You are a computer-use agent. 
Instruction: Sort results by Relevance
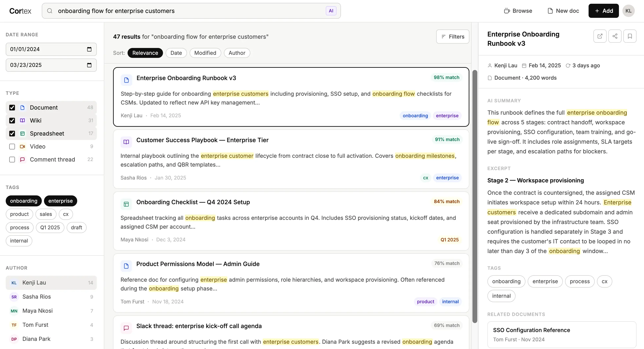click(x=145, y=53)
